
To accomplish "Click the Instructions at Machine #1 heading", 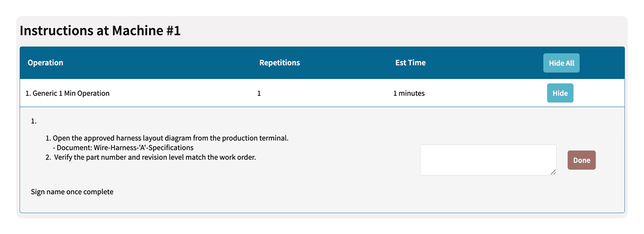I will [100, 31].
